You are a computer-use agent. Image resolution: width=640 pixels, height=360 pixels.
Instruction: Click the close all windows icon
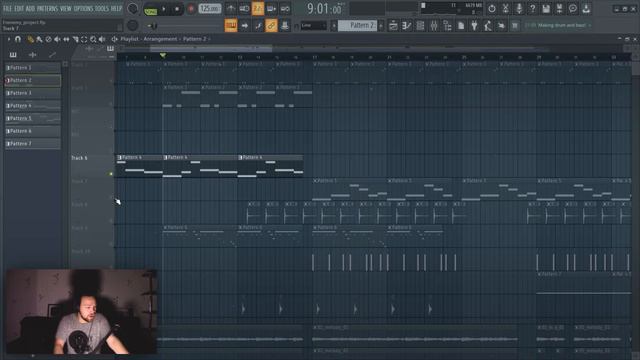coord(515,26)
